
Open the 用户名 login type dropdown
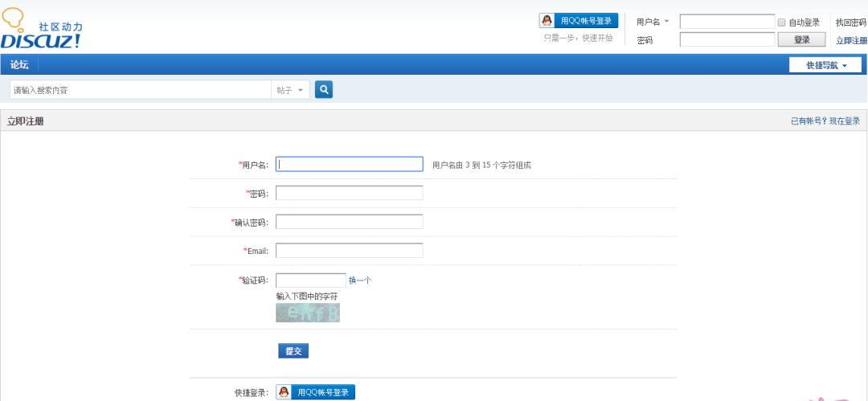coord(653,23)
